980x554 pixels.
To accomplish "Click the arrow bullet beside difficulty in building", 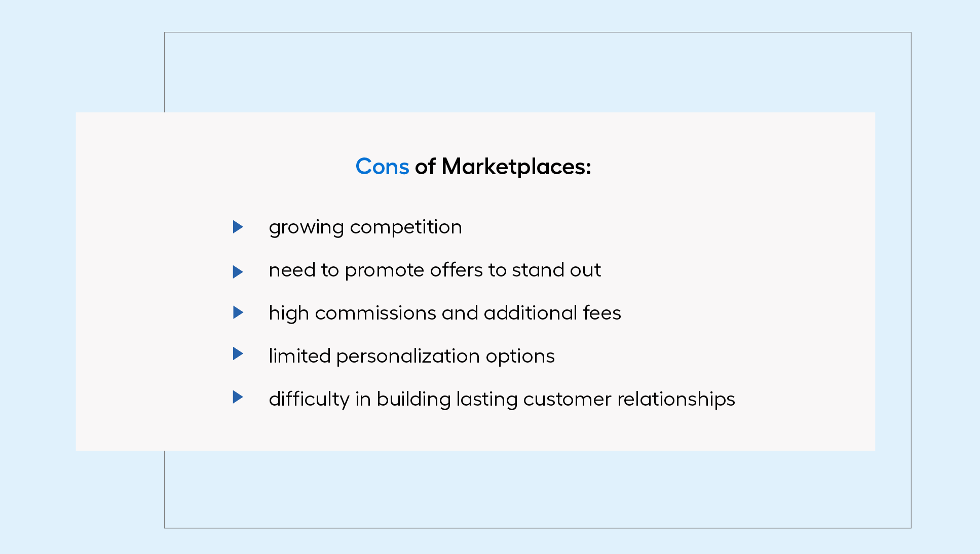I will tap(238, 397).
